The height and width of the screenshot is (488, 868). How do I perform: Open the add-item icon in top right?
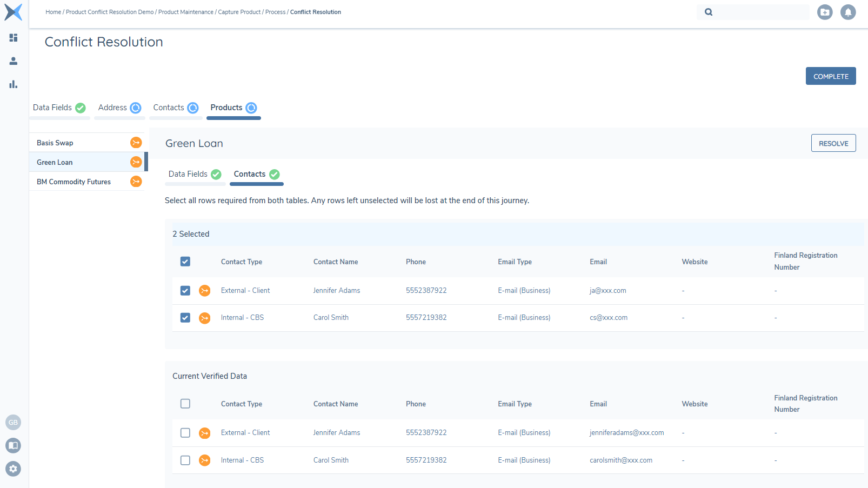[x=825, y=12]
